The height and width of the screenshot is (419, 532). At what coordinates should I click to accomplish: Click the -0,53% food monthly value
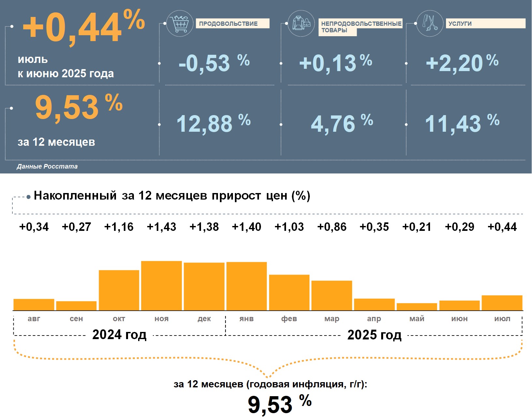(x=214, y=63)
